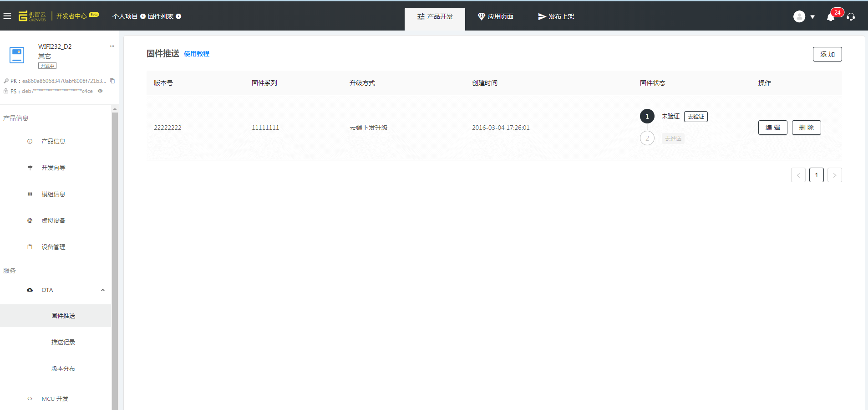Click the WIFI232_D2 product icon

17,55
